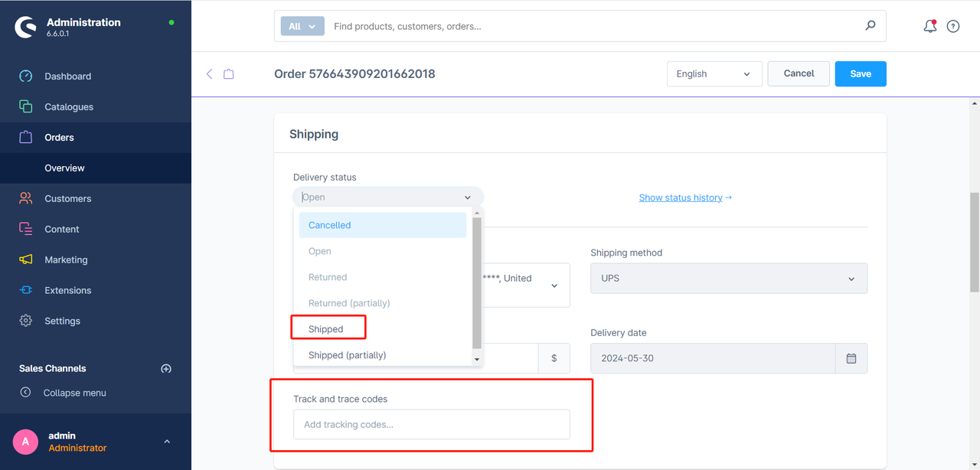This screenshot has width=980, height=470.
Task: Click the delivery status list scrollbar
Action: (477, 283)
